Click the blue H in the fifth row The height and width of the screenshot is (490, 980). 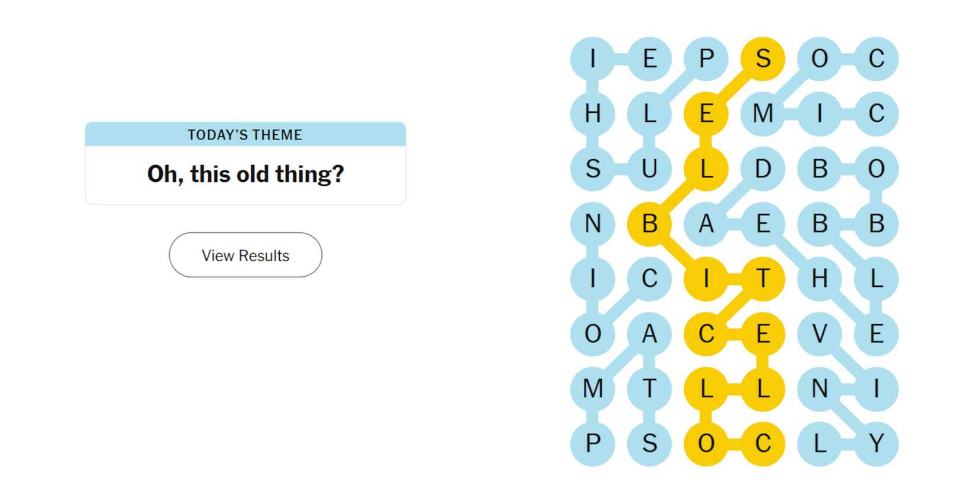(820, 279)
